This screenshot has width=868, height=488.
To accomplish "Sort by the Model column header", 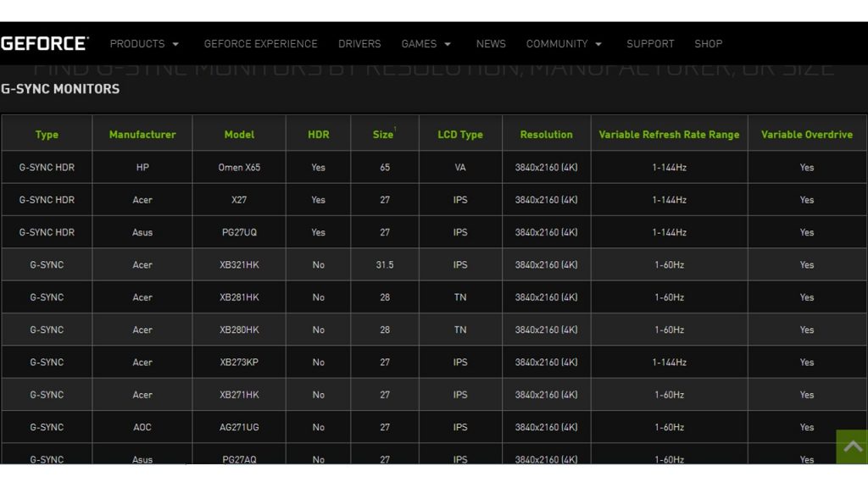I will point(239,135).
